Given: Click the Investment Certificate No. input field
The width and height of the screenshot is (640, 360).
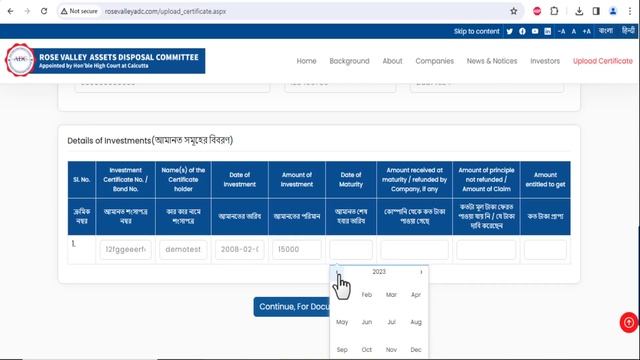Looking at the screenshot, I should (x=125, y=249).
